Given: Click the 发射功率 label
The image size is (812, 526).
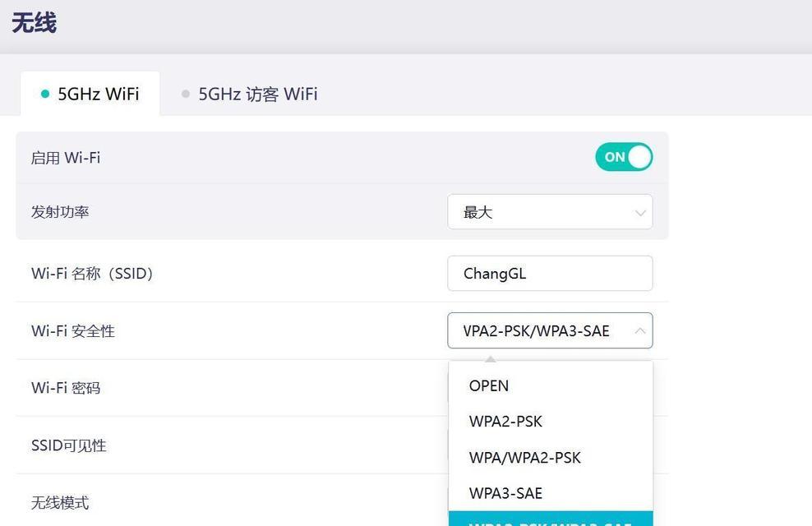Looking at the screenshot, I should click(60, 212).
